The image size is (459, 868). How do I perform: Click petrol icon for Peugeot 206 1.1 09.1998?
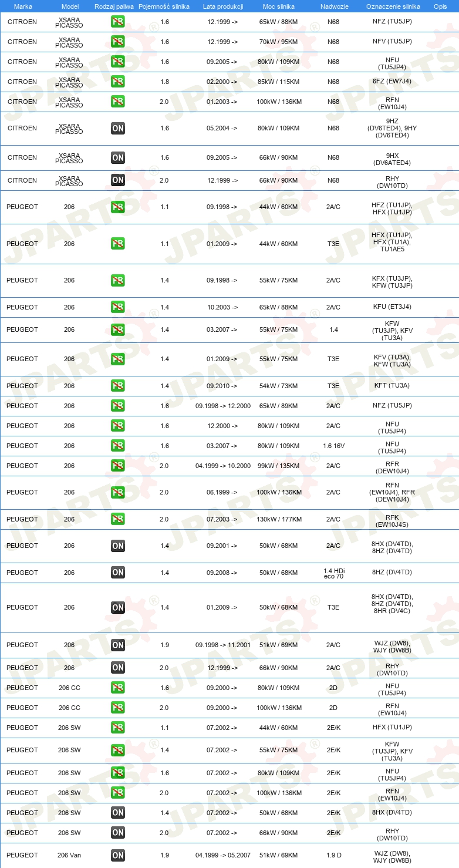click(x=118, y=207)
